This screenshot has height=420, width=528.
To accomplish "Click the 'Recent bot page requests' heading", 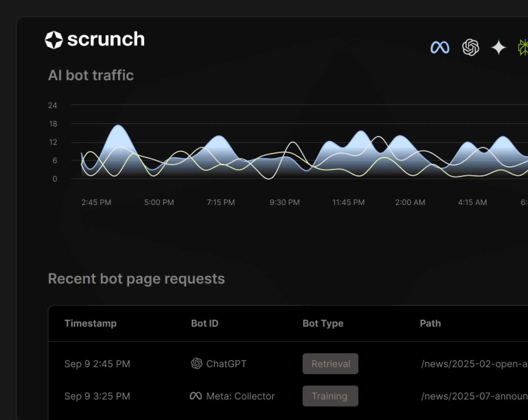I will click(136, 279).
